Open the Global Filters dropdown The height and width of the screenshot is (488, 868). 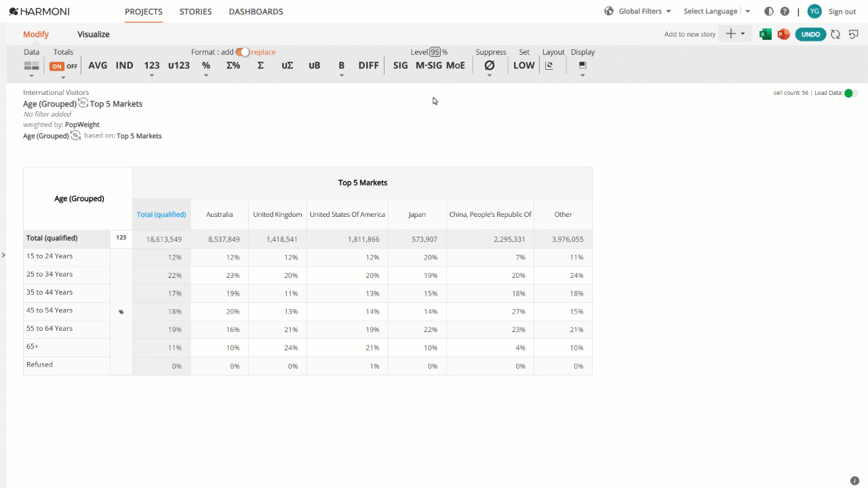pyautogui.click(x=637, y=12)
